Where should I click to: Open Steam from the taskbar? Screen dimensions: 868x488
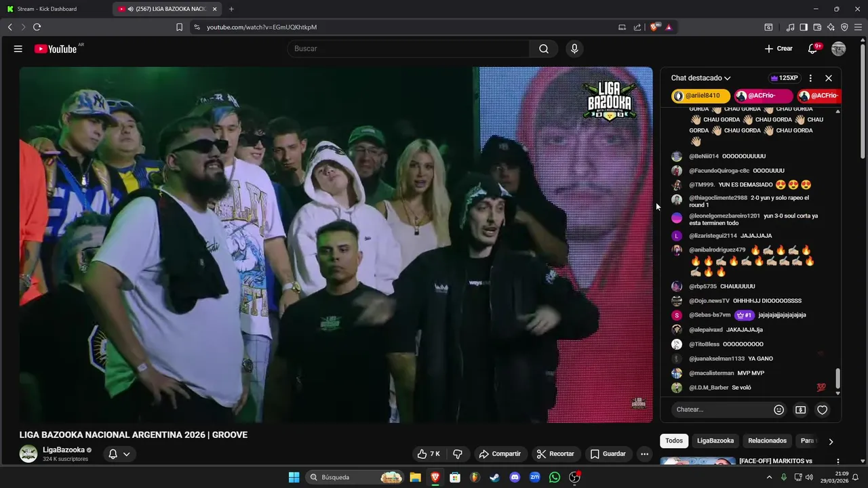pyautogui.click(x=495, y=477)
